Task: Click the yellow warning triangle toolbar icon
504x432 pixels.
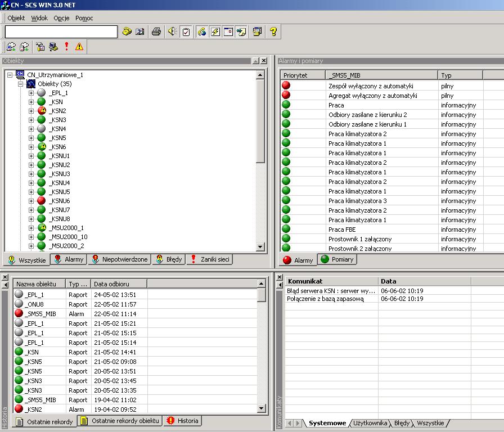Action: (x=79, y=47)
